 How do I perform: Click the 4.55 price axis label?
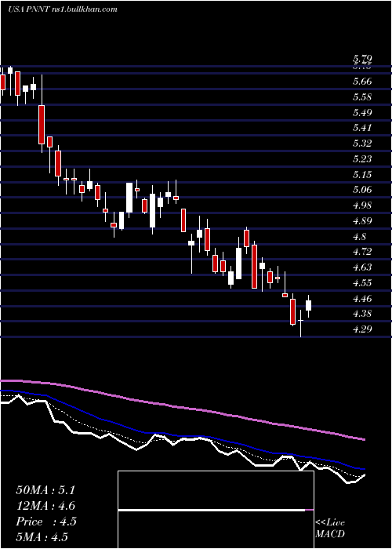[362, 282]
